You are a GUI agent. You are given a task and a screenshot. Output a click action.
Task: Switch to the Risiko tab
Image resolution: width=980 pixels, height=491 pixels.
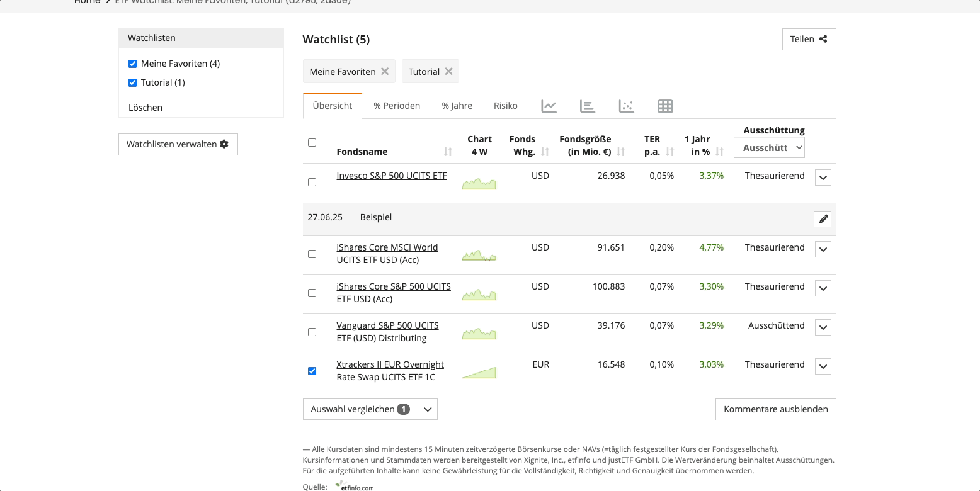point(505,106)
